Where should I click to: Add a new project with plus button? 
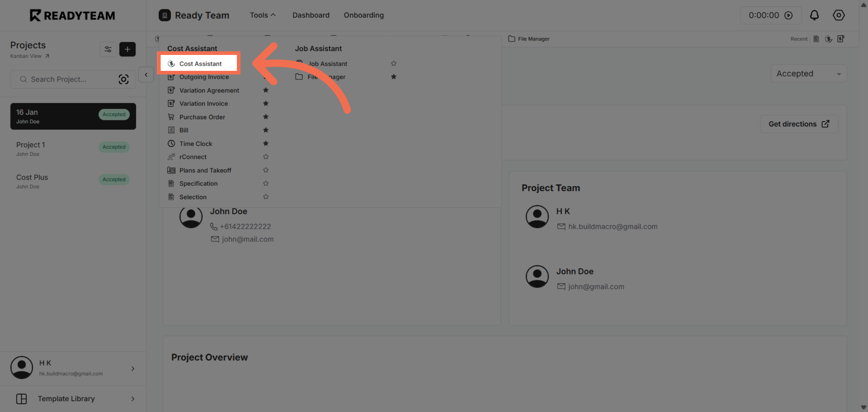pyautogui.click(x=127, y=49)
